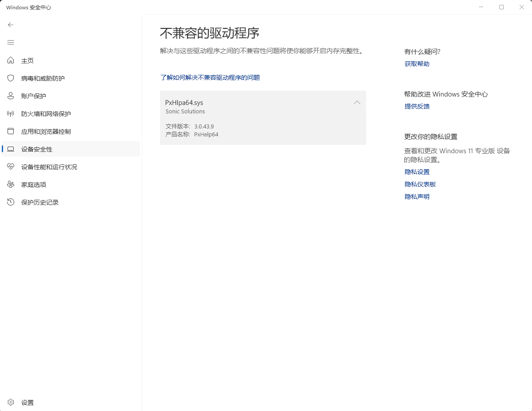Click the antenna icon for 防火墙和网络保护

point(11,113)
